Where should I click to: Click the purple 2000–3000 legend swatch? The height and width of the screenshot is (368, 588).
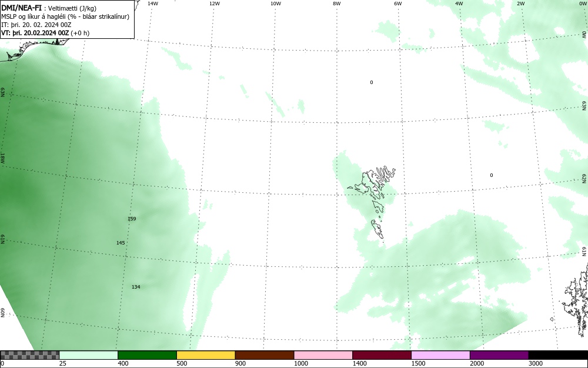[x=499, y=355]
